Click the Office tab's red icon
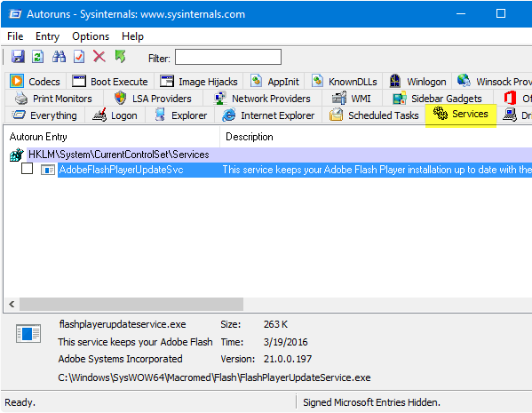Screen dimensions: 532x413 click(510, 98)
